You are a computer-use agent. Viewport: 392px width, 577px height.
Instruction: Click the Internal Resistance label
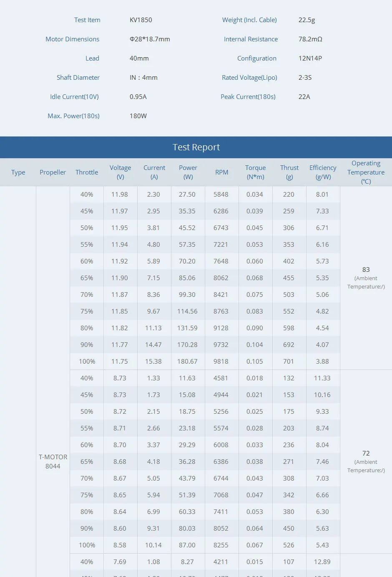point(251,39)
